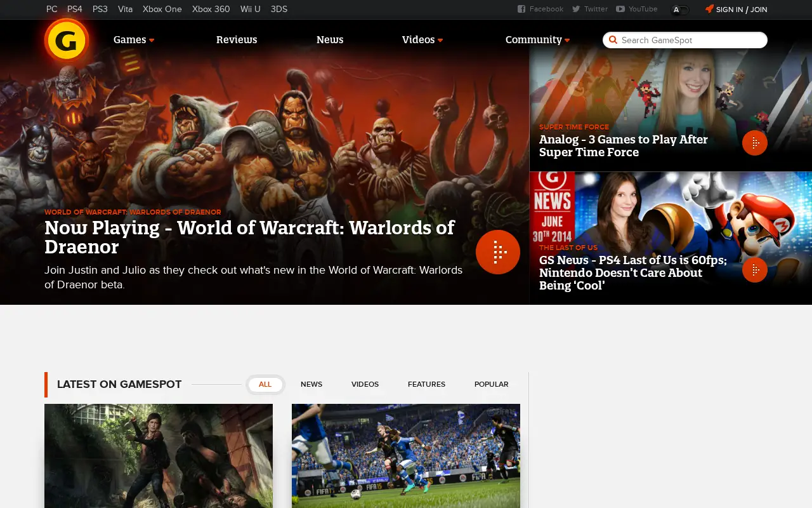Viewport: 812px width, 508px height.
Task: Play the Warlords of Draenor video button
Action: [x=498, y=252]
